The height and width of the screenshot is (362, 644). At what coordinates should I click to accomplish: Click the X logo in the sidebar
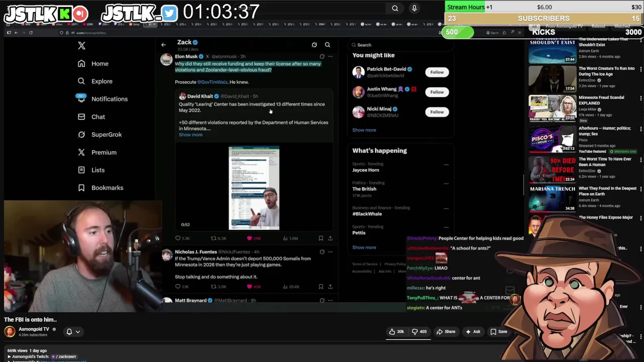[x=82, y=46]
